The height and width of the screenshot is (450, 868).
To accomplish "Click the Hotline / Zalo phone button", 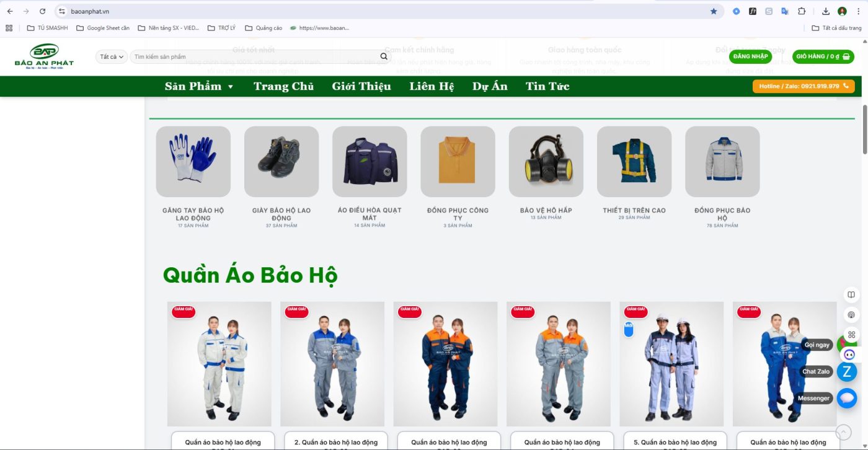I will tap(804, 86).
